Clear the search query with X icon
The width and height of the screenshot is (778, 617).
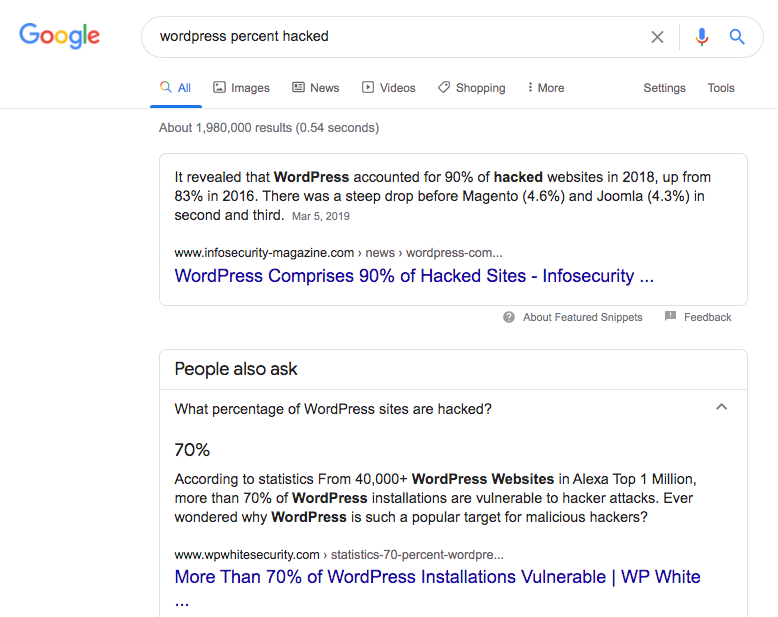tap(657, 37)
